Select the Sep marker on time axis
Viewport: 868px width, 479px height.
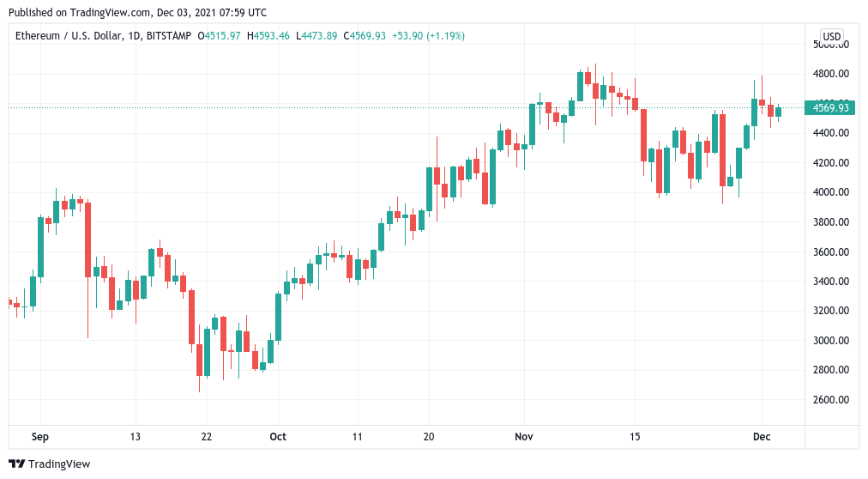[x=40, y=437]
